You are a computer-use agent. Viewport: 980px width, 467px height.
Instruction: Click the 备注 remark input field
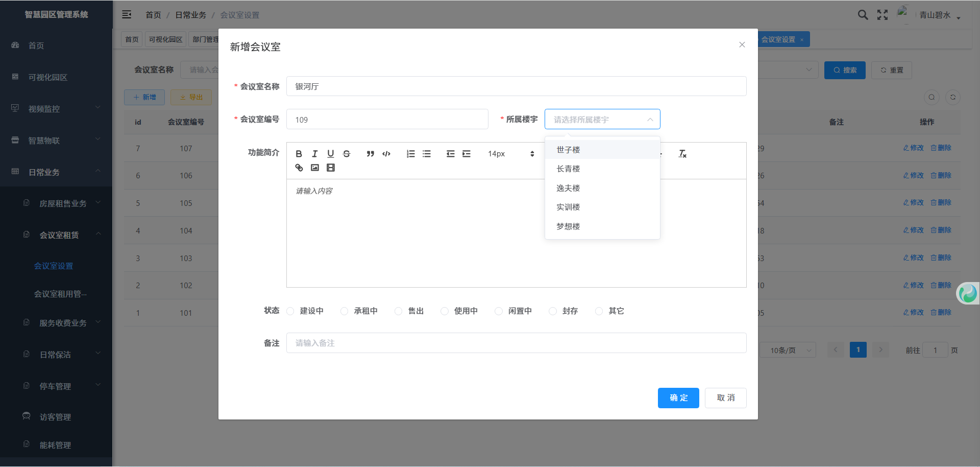click(x=516, y=343)
